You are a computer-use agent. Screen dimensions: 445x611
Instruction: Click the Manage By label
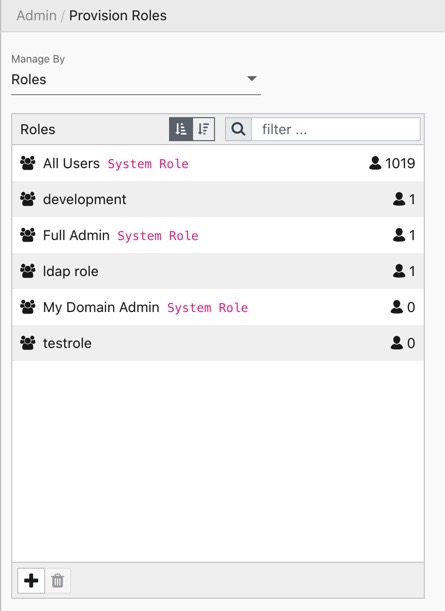(38, 59)
